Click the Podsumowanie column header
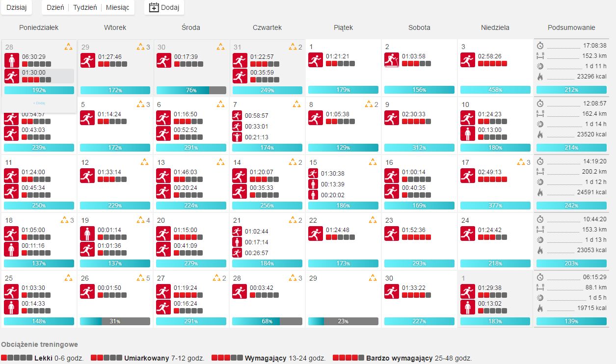The height and width of the screenshot is (364, 616). [571, 27]
